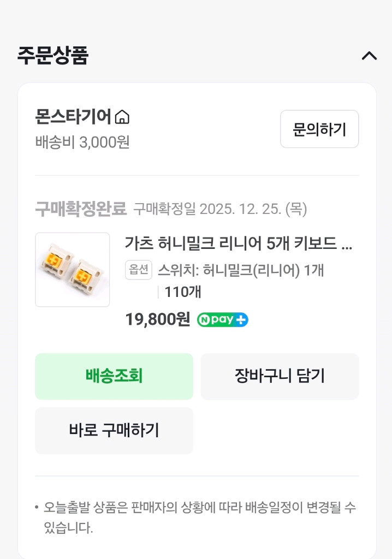
Task: Click the 배송조회 delivery tracking button
Action: (114, 376)
